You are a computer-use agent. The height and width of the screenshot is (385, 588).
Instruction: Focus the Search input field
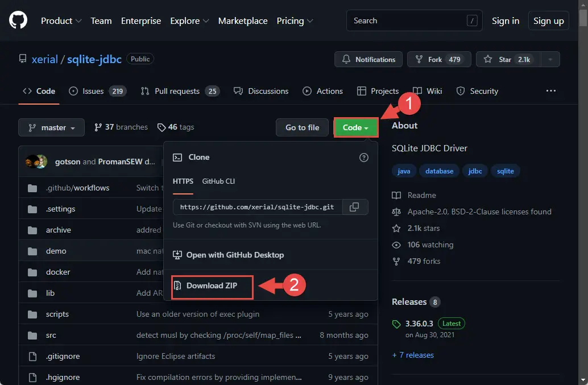pos(415,20)
